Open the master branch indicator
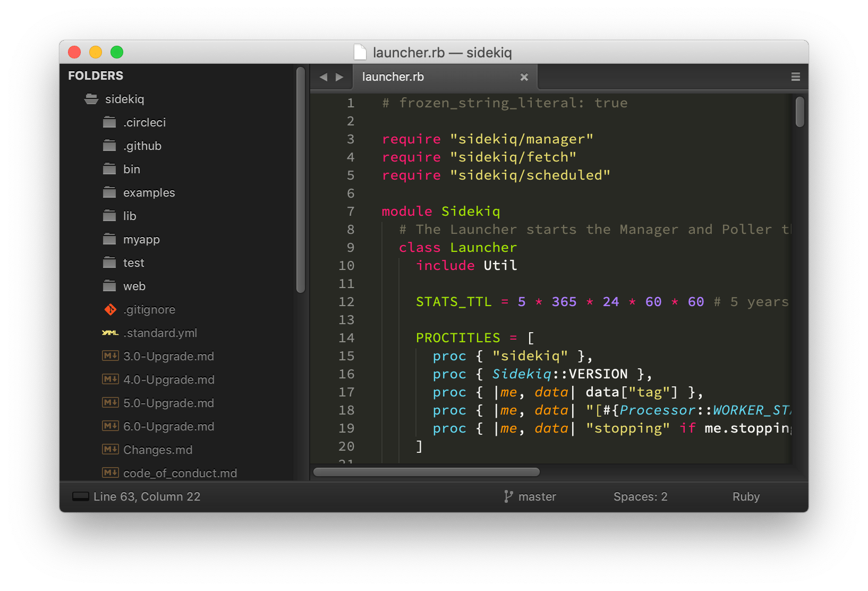This screenshot has height=591, width=868. pyautogui.click(x=537, y=496)
